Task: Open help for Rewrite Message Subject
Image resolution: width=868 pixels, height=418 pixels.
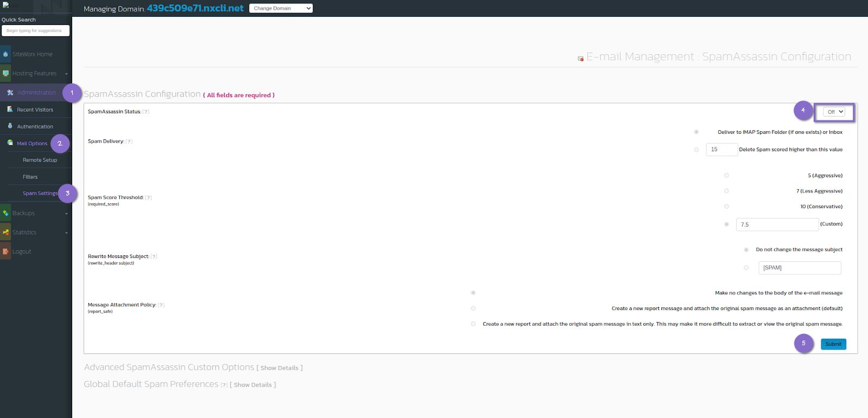Action: 154,256
